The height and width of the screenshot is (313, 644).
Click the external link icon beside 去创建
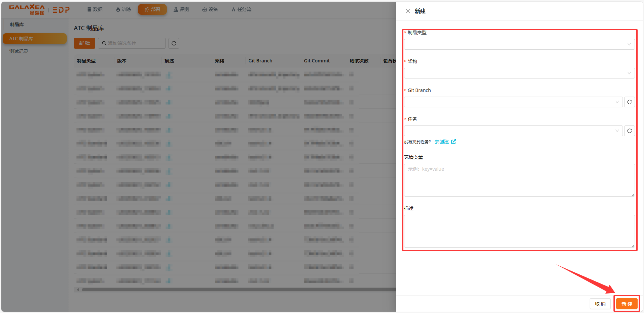tap(454, 142)
